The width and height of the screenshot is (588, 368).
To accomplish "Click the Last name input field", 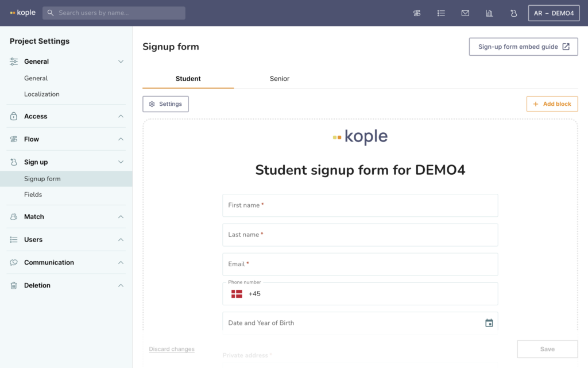I will tap(360, 235).
